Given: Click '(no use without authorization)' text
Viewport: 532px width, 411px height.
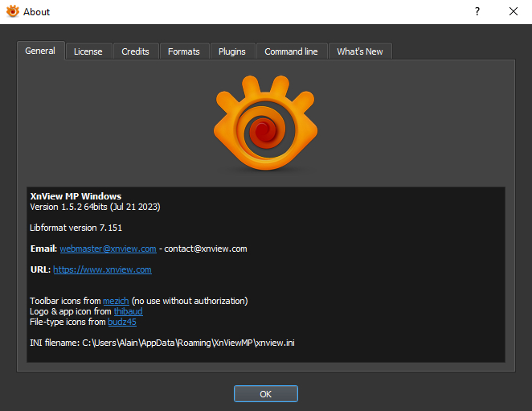Looking at the screenshot, I should (x=190, y=301).
